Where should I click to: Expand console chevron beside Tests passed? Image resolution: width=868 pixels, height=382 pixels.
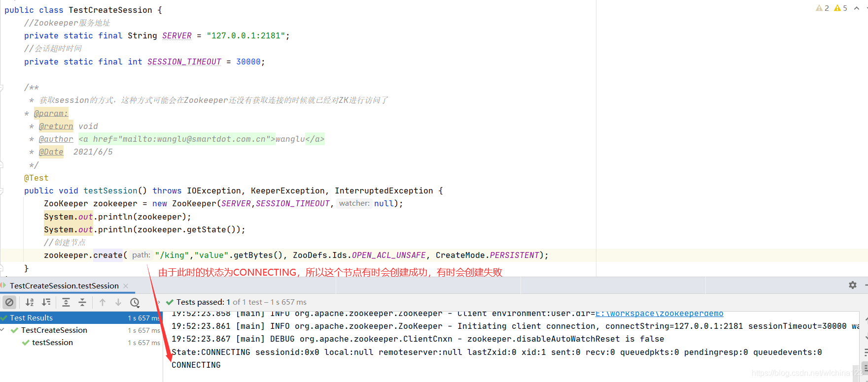159,302
